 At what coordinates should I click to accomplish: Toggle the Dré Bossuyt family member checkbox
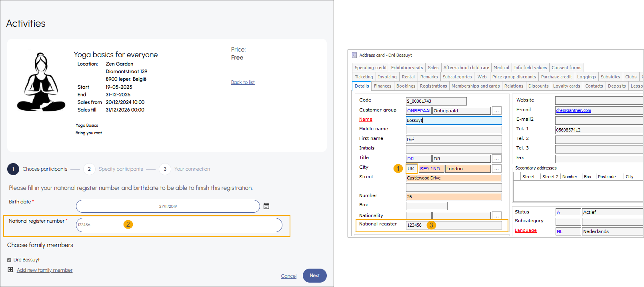[9, 260]
